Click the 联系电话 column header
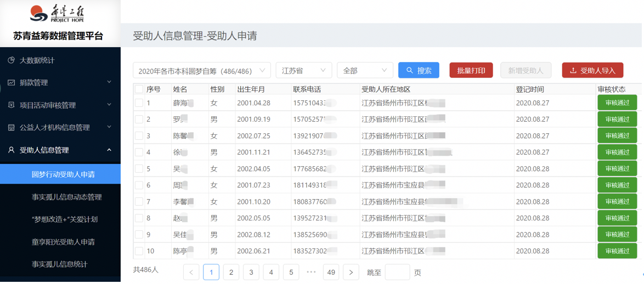This screenshot has height=284, width=644. pyautogui.click(x=307, y=89)
